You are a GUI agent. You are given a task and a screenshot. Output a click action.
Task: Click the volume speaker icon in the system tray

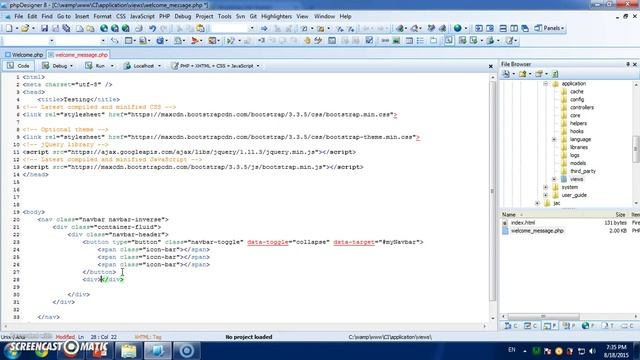[593, 351]
